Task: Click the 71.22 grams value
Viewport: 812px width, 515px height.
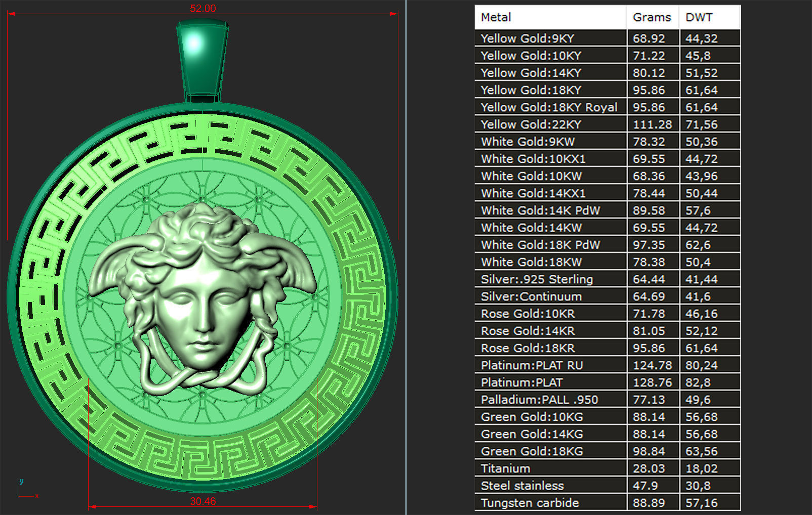Action: [x=648, y=56]
